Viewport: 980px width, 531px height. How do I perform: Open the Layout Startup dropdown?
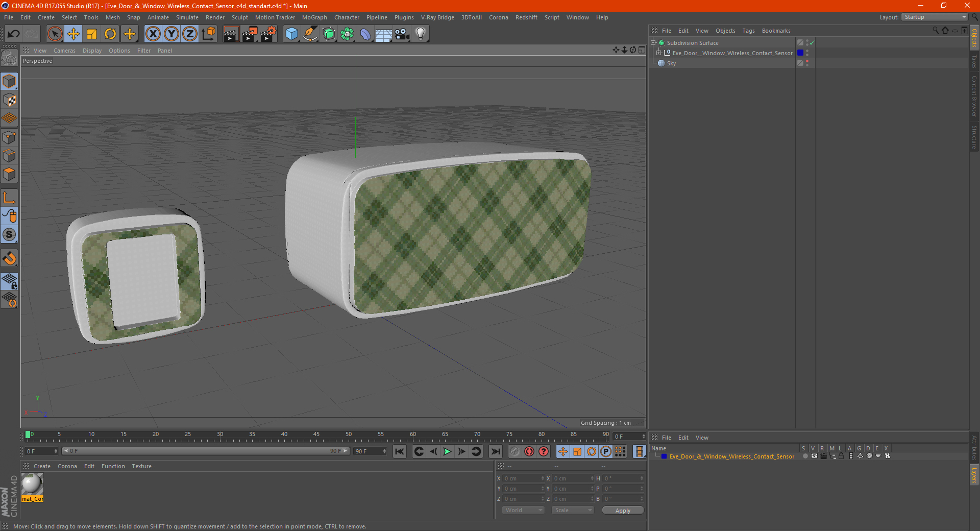point(935,17)
